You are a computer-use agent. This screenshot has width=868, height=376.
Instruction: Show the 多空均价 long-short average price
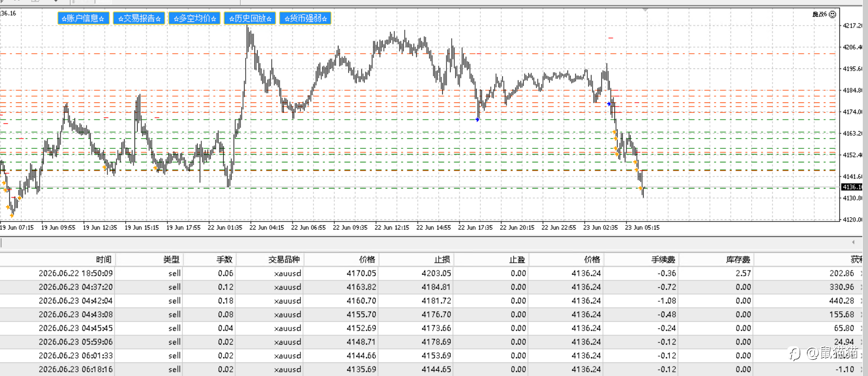(195, 18)
